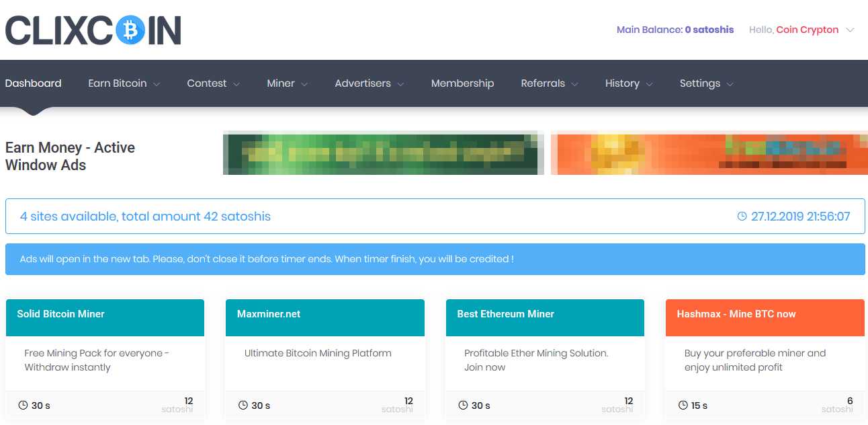Expand the Earn Bitcoin dropdown menu

124,83
